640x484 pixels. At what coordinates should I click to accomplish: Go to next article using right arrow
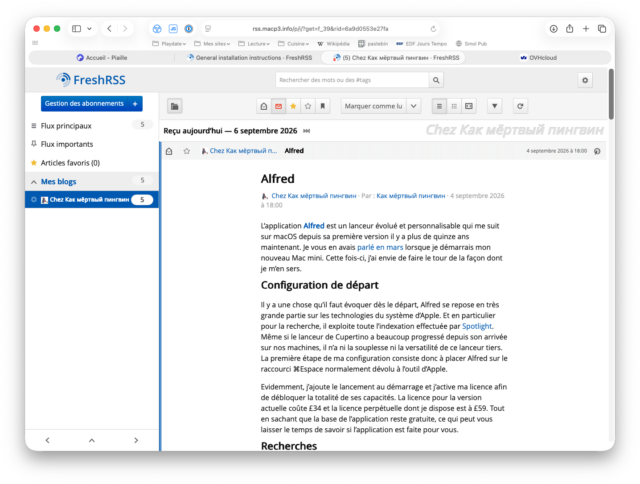coord(136,440)
